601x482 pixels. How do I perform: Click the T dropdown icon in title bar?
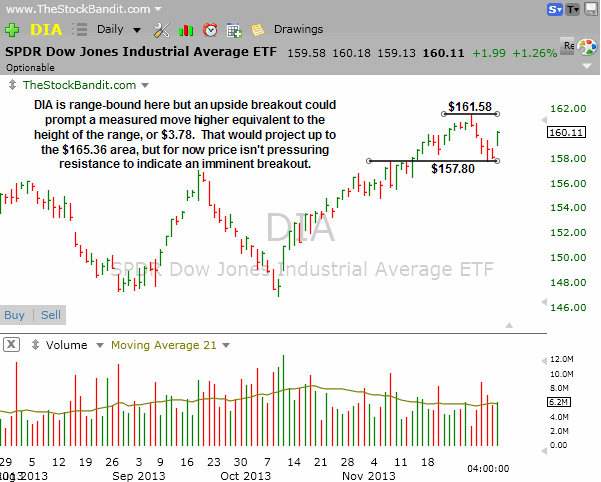(573, 9)
